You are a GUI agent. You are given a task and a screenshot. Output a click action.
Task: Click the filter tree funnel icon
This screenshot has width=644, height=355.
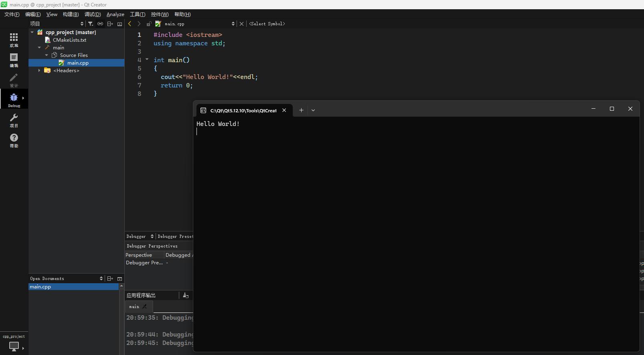click(91, 24)
